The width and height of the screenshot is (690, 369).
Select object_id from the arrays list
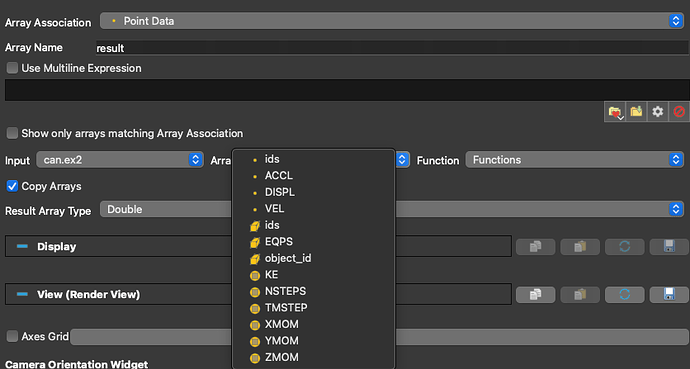point(313,258)
